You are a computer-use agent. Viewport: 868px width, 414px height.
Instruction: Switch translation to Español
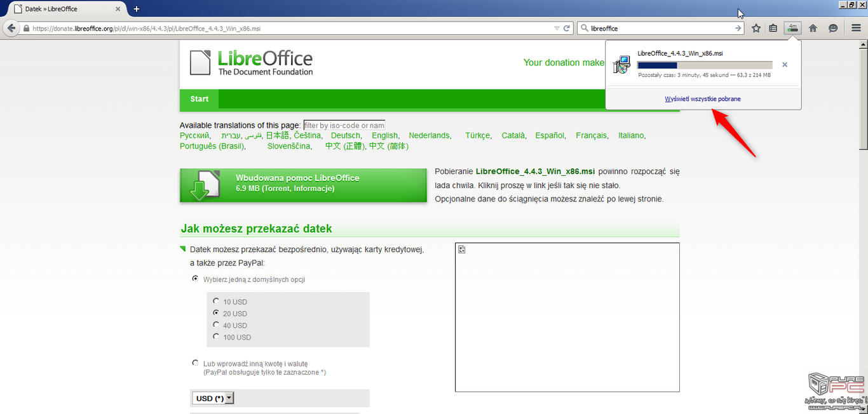point(551,135)
